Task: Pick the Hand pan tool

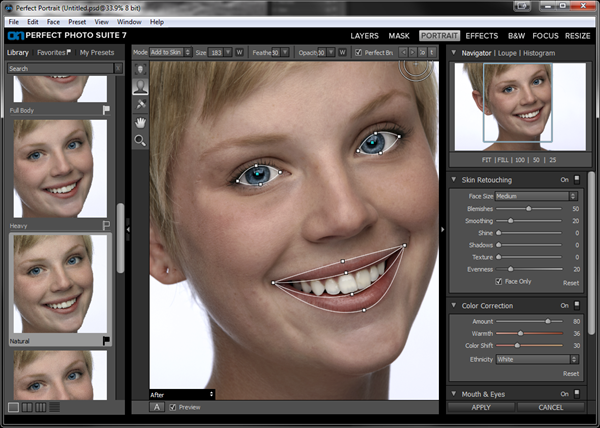Action: [x=140, y=123]
